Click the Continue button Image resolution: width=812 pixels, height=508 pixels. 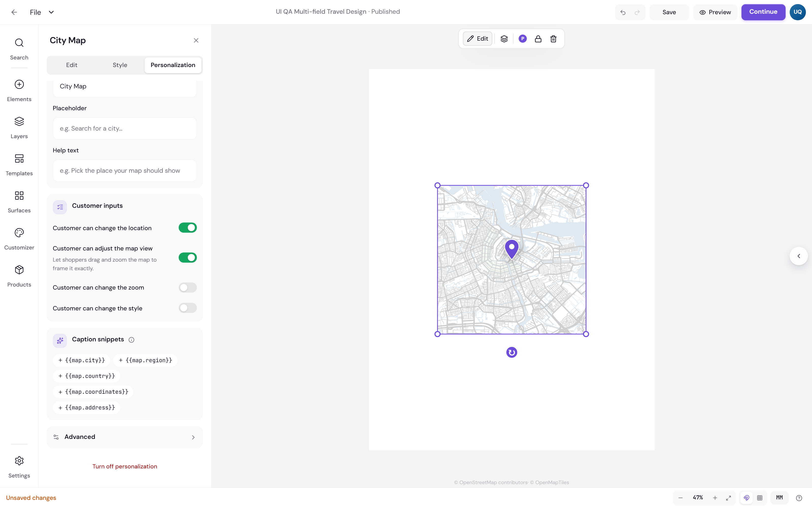click(x=763, y=12)
